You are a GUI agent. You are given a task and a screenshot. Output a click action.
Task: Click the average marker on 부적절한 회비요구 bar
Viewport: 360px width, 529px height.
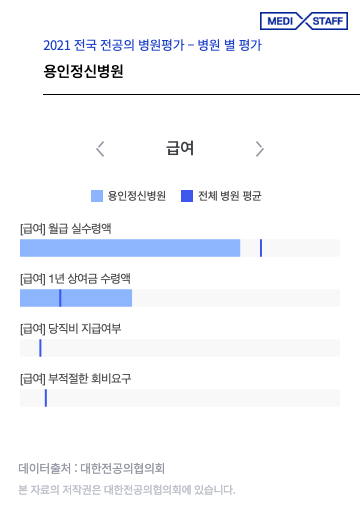click(46, 398)
